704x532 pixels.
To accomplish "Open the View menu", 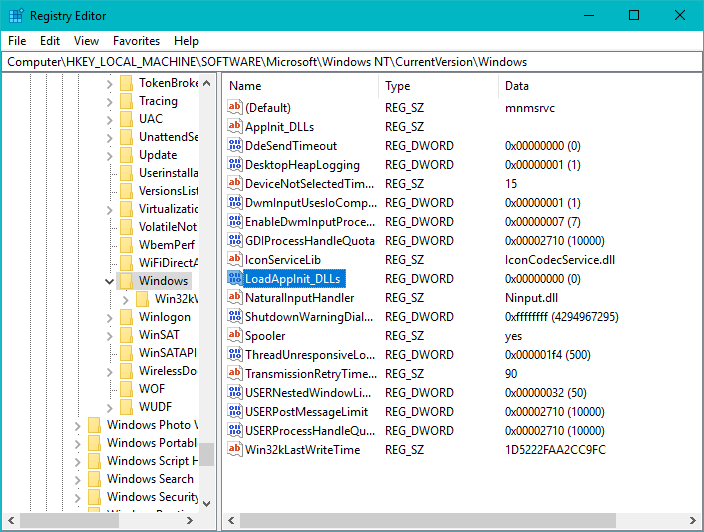I will point(86,41).
